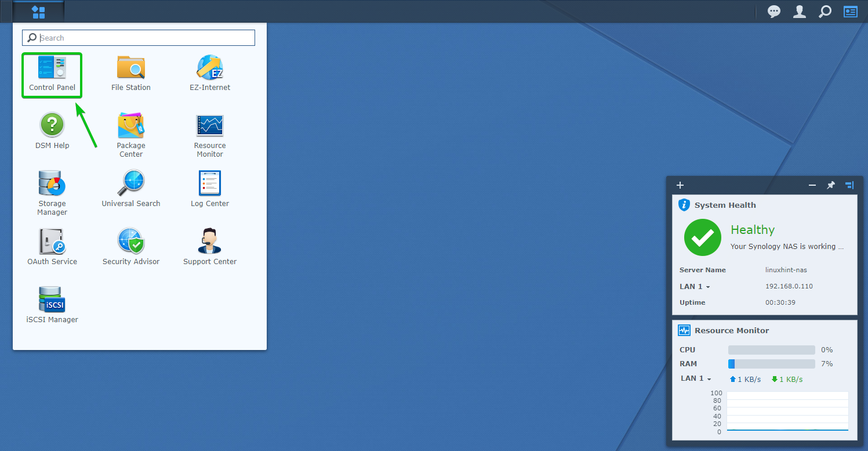Image resolution: width=868 pixels, height=451 pixels.
Task: Open the System Health widget title
Action: pos(725,205)
